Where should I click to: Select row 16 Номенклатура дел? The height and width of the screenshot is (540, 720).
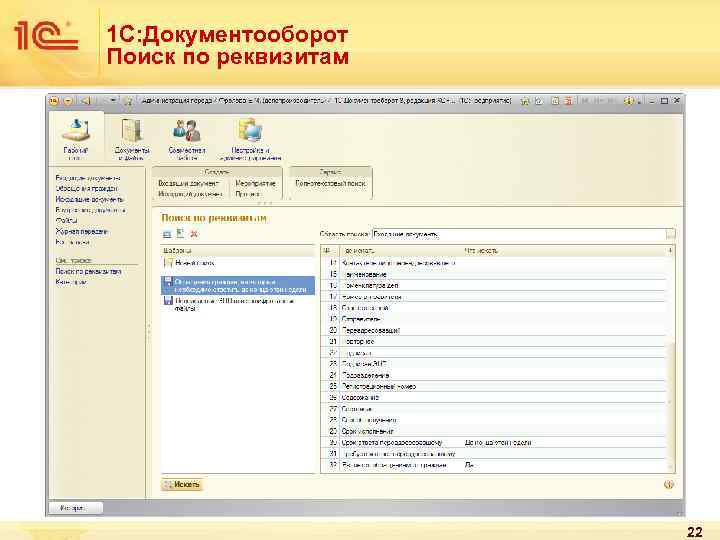click(495, 286)
